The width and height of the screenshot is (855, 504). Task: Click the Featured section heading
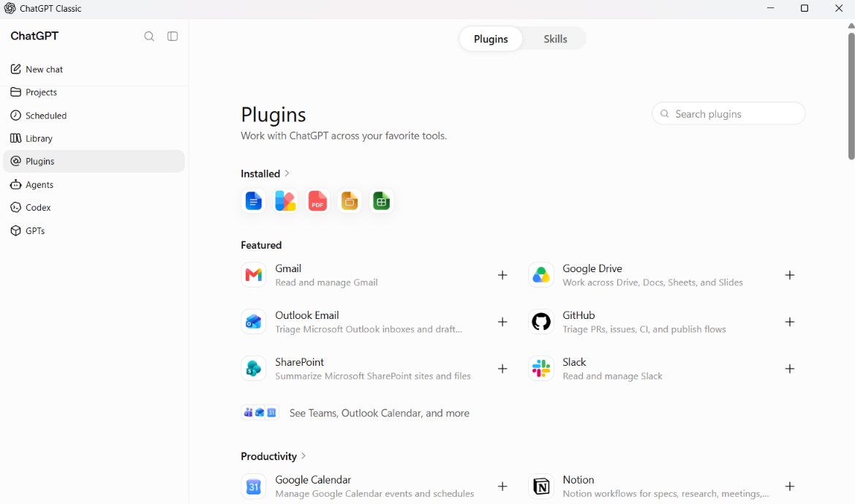(x=261, y=246)
